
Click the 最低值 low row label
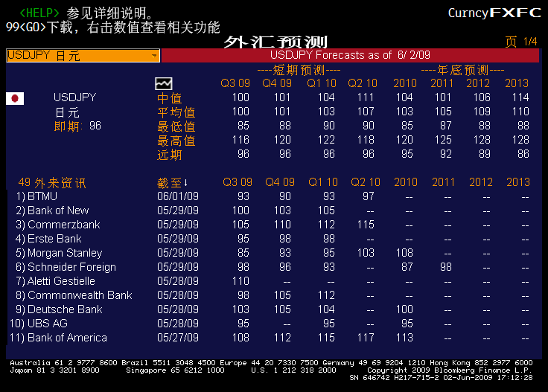tap(176, 126)
